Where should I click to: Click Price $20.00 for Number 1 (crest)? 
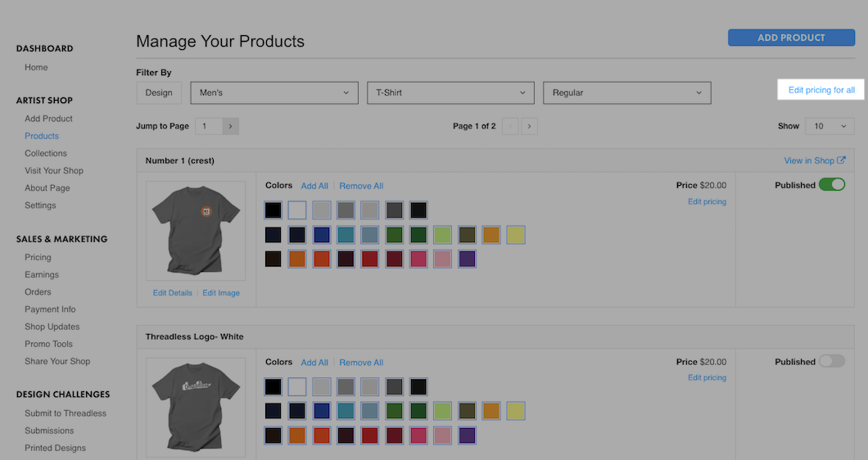[702, 186]
